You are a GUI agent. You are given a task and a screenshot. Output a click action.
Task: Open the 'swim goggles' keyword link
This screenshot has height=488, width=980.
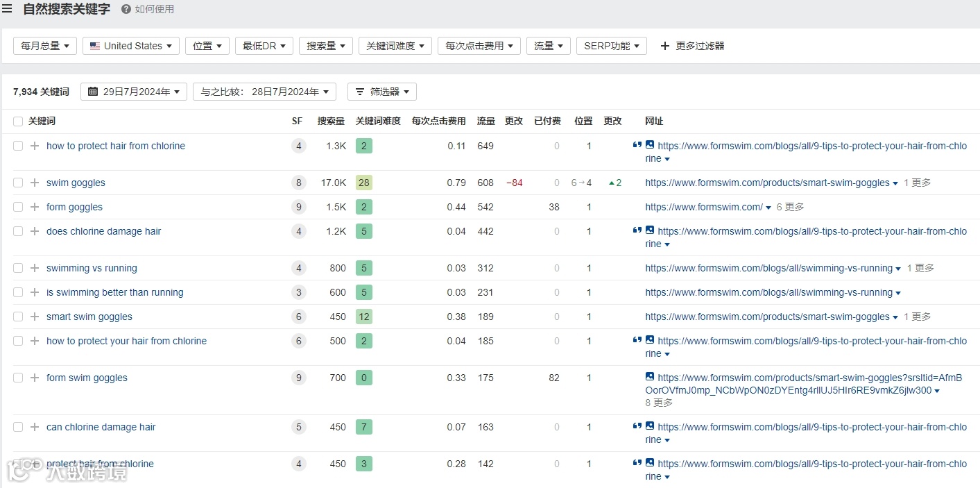(x=76, y=183)
